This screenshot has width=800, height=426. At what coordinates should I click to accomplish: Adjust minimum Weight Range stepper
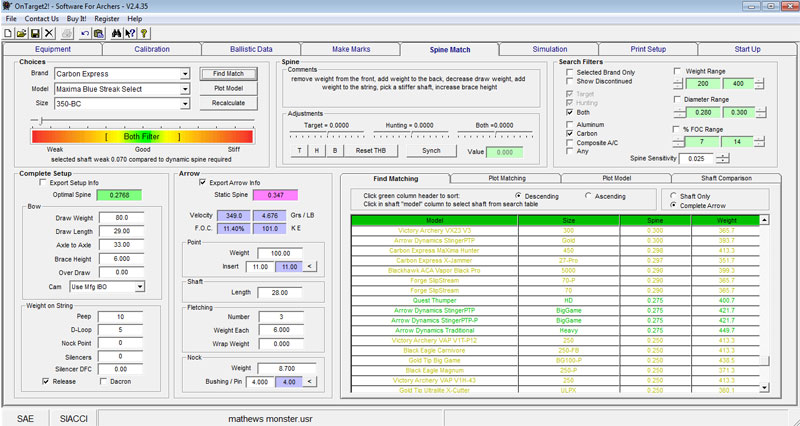(x=678, y=84)
